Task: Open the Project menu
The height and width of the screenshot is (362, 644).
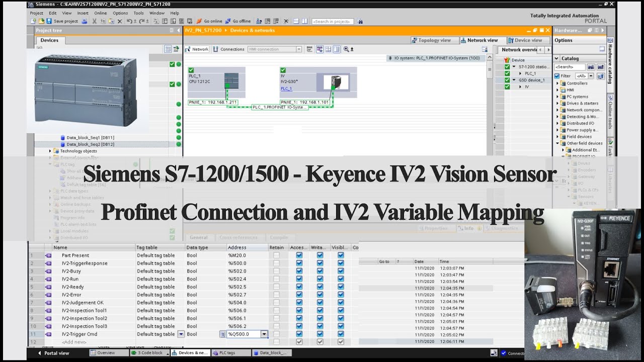Action: click(x=37, y=13)
